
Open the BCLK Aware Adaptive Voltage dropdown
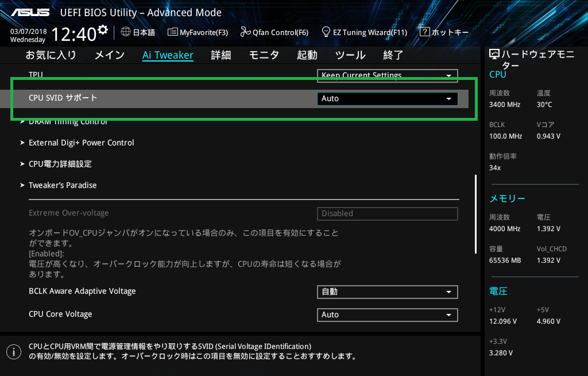(388, 292)
